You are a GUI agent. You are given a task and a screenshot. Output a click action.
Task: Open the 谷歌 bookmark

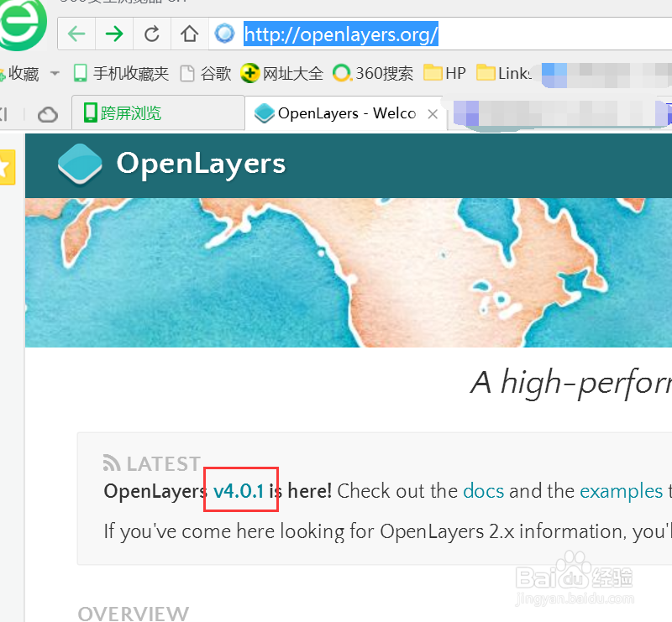click(206, 73)
